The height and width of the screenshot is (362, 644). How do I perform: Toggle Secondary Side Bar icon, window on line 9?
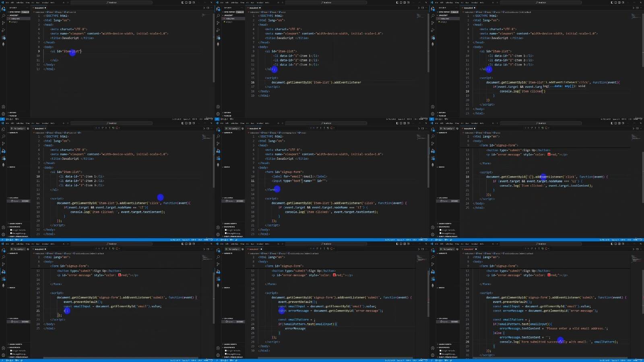tap(190, 2)
